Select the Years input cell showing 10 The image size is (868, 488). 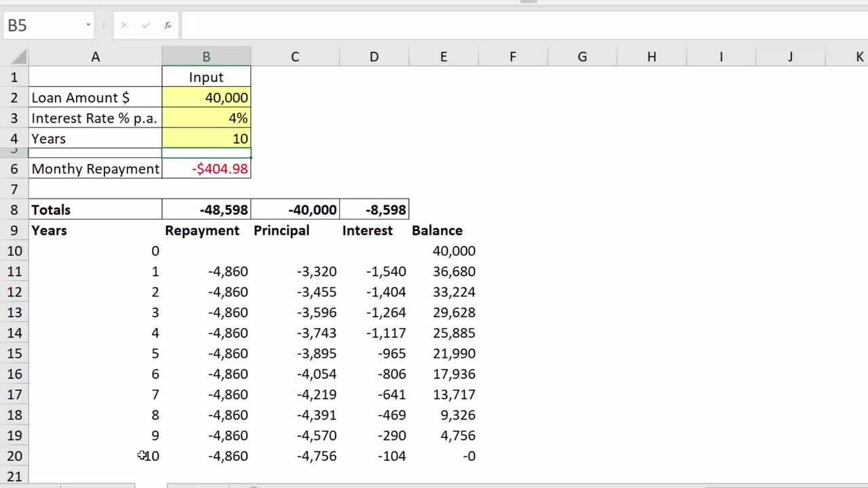[206, 138]
